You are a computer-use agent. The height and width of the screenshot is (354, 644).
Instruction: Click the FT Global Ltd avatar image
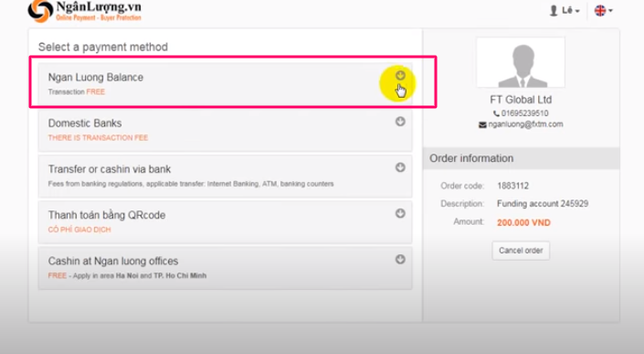[521, 62]
